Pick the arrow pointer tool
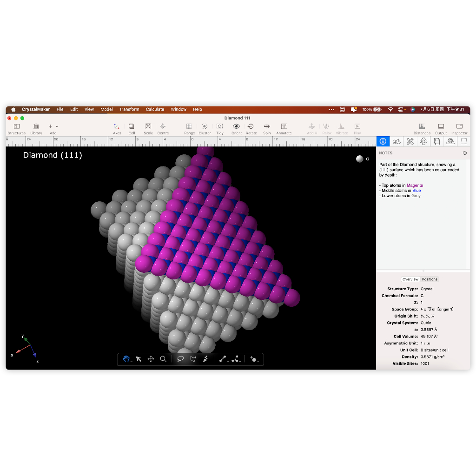Image resolution: width=476 pixels, height=476 pixels. click(139, 359)
